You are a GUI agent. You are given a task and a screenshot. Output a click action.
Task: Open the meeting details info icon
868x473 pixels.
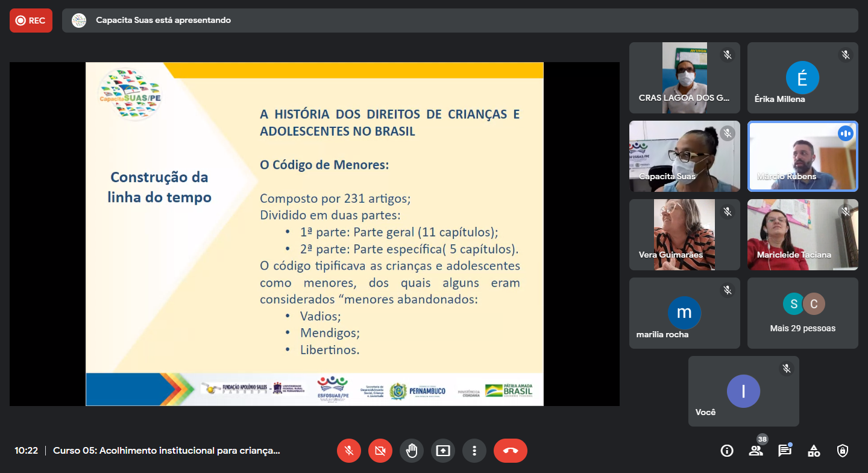[727, 451]
